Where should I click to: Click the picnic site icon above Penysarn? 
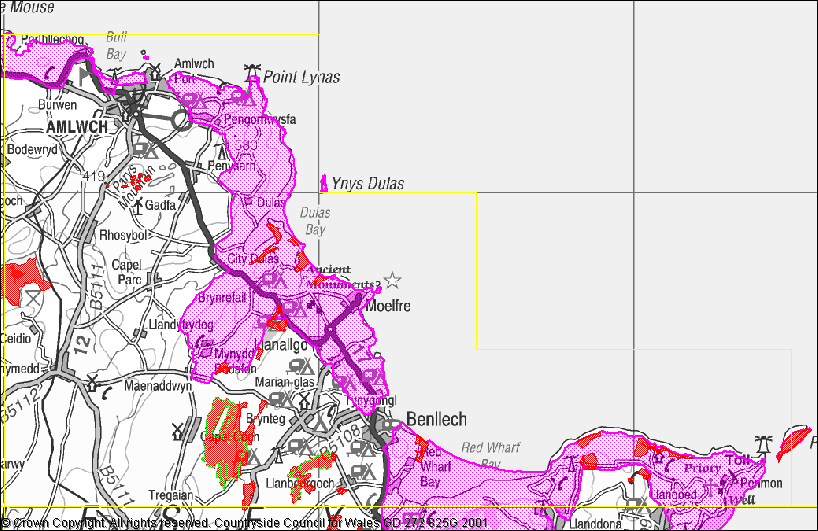222,152
